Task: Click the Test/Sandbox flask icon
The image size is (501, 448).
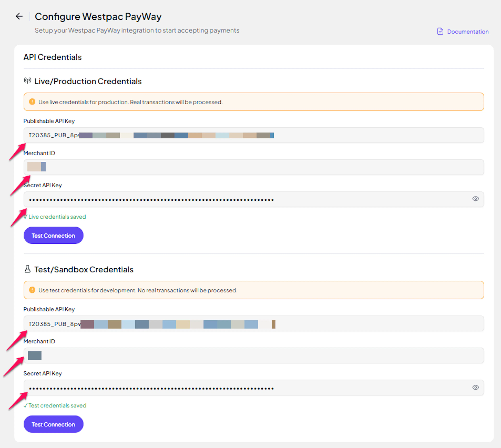Action: coord(28,269)
